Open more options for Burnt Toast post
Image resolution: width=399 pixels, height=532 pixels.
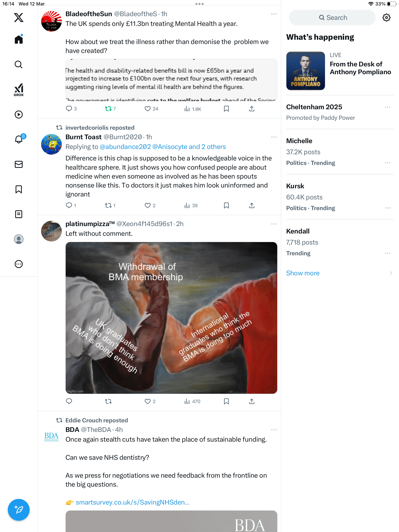click(274, 137)
